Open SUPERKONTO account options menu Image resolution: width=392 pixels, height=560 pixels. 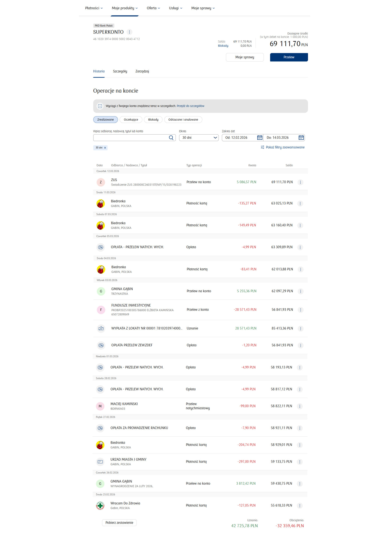(x=129, y=32)
